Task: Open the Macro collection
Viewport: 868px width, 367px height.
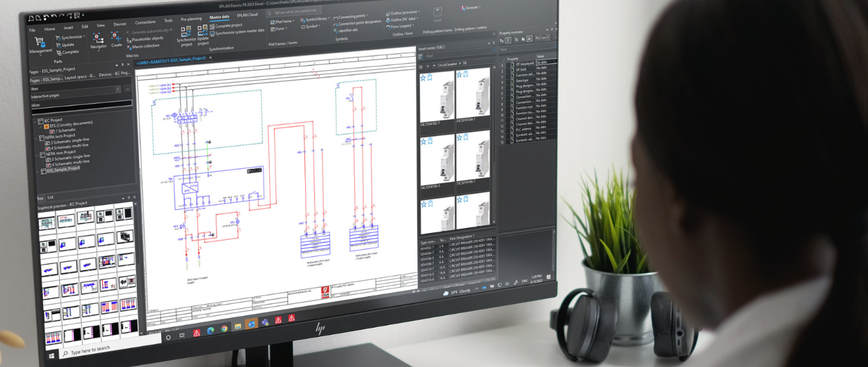Action: point(146,46)
